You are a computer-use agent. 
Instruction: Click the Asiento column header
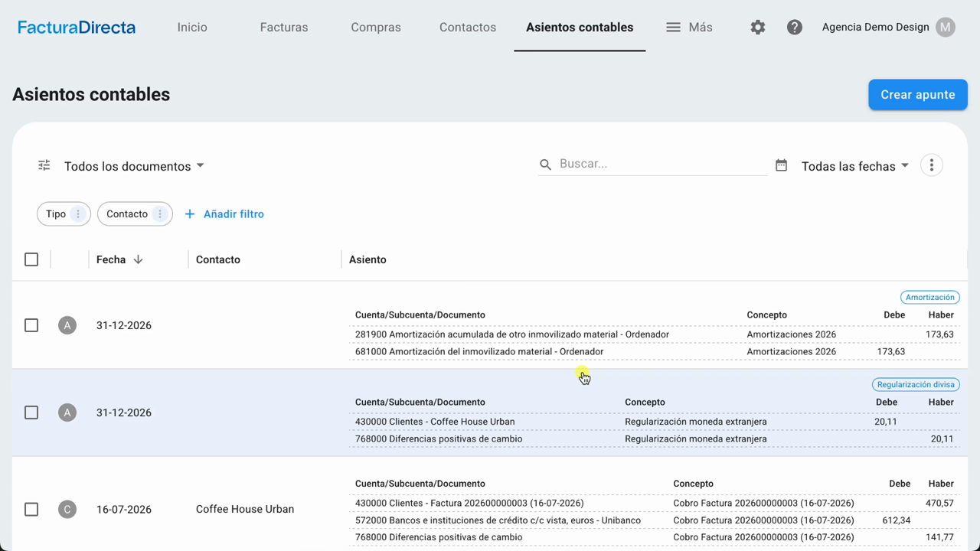(367, 259)
